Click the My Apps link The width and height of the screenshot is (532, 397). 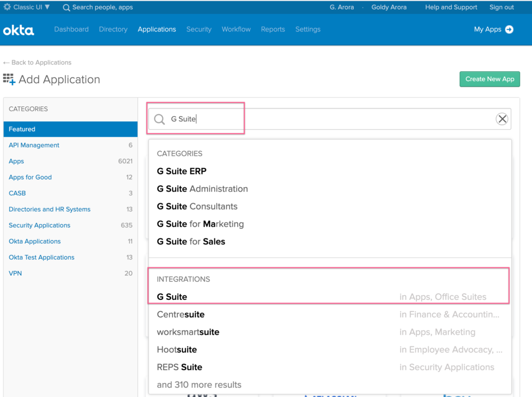tap(488, 29)
